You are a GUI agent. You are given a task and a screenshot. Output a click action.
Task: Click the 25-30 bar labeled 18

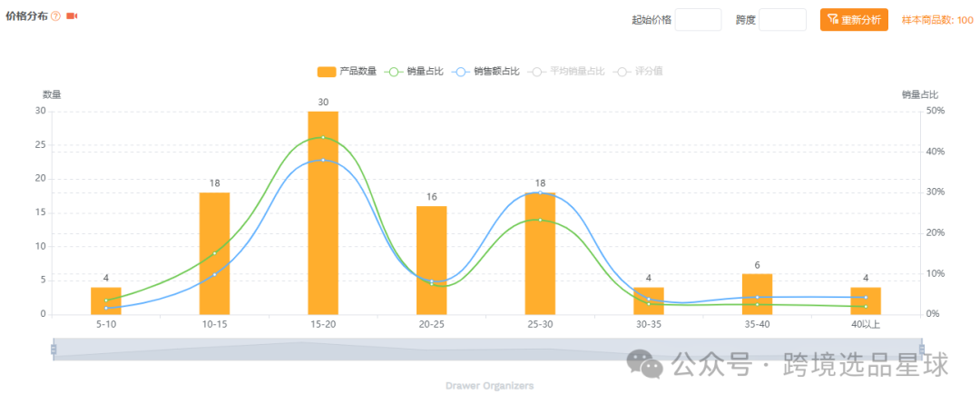(540, 253)
